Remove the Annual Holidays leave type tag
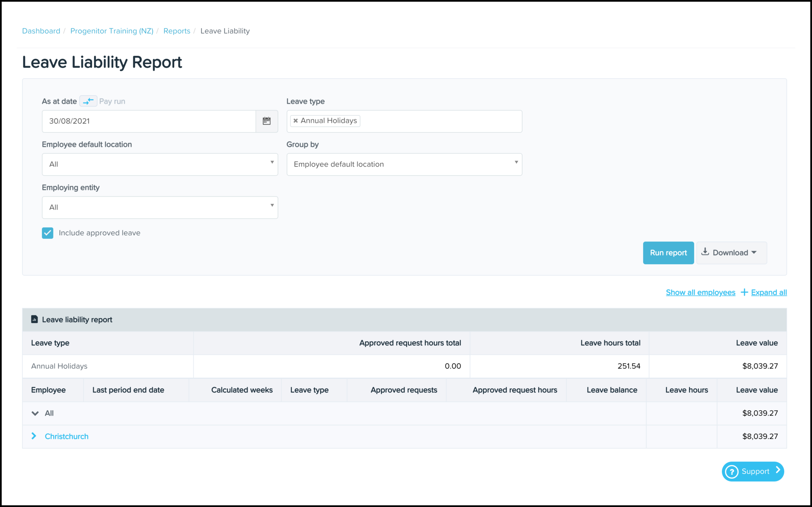 click(x=296, y=121)
